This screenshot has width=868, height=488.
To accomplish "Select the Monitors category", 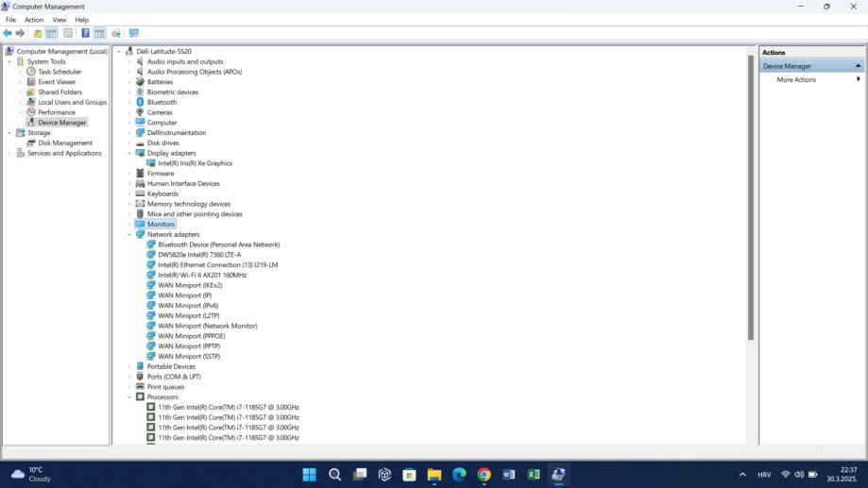I will tap(161, 224).
